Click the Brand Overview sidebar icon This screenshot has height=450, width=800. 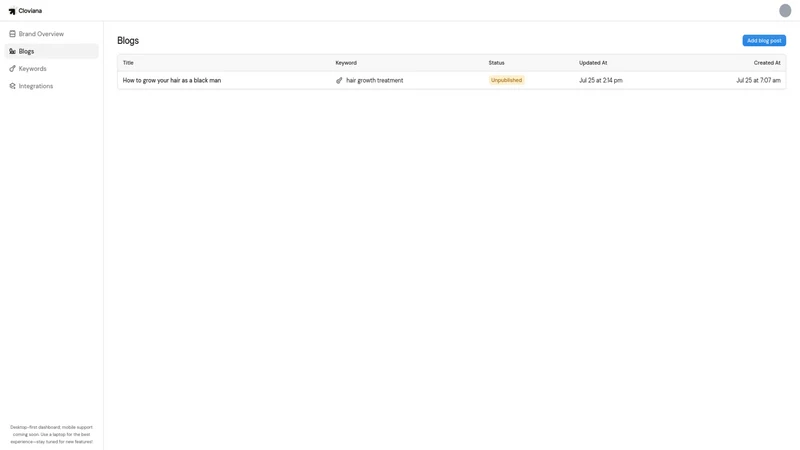pyautogui.click(x=12, y=34)
